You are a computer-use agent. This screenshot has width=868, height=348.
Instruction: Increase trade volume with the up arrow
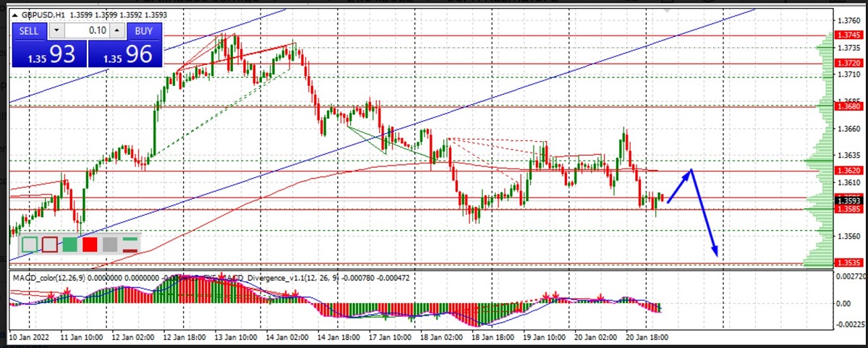click(x=118, y=30)
